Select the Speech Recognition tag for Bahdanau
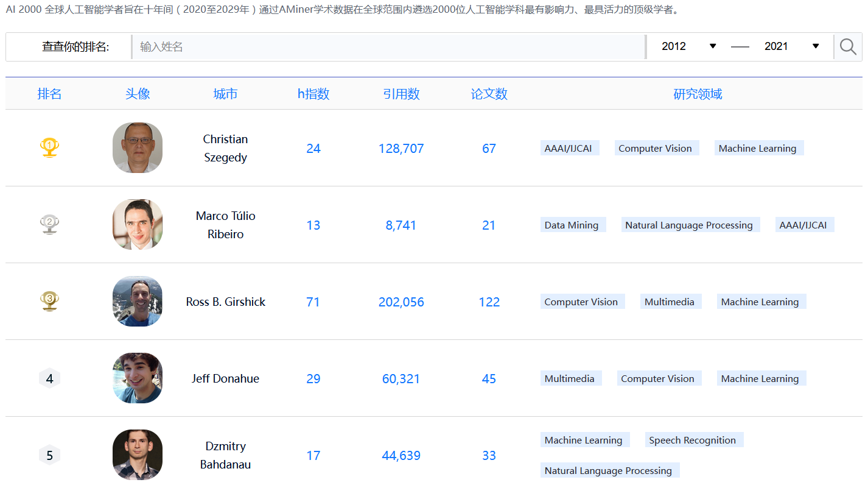 (x=693, y=439)
